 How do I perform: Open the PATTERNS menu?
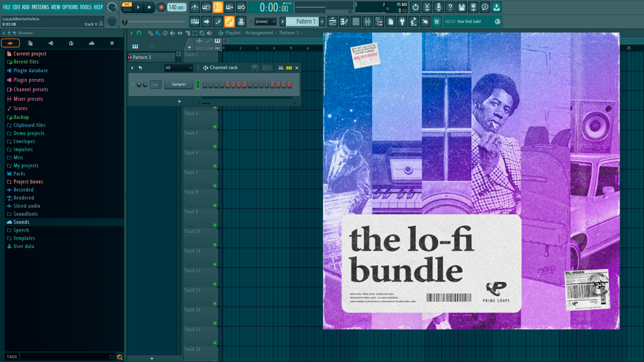pyautogui.click(x=40, y=7)
